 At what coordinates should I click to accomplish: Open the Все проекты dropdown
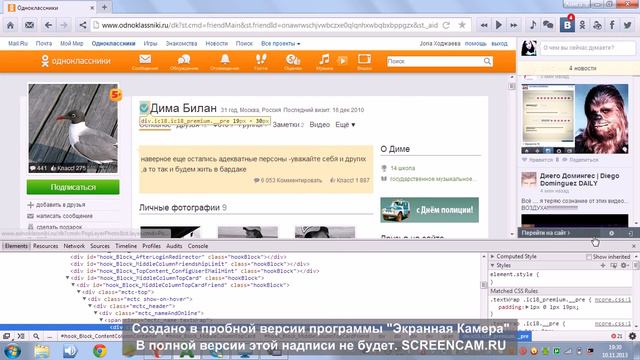280,43
